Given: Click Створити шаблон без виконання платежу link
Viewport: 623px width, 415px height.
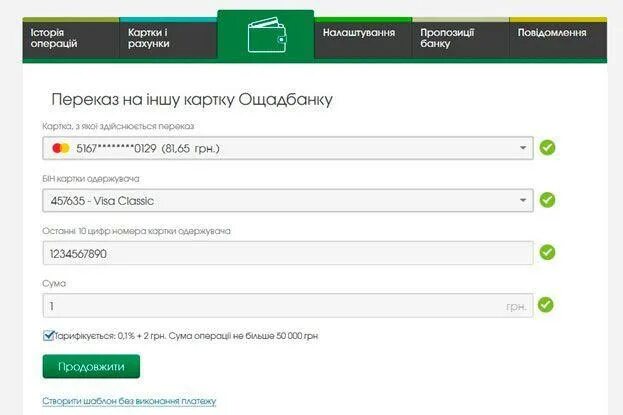Looking at the screenshot, I should (129, 401).
